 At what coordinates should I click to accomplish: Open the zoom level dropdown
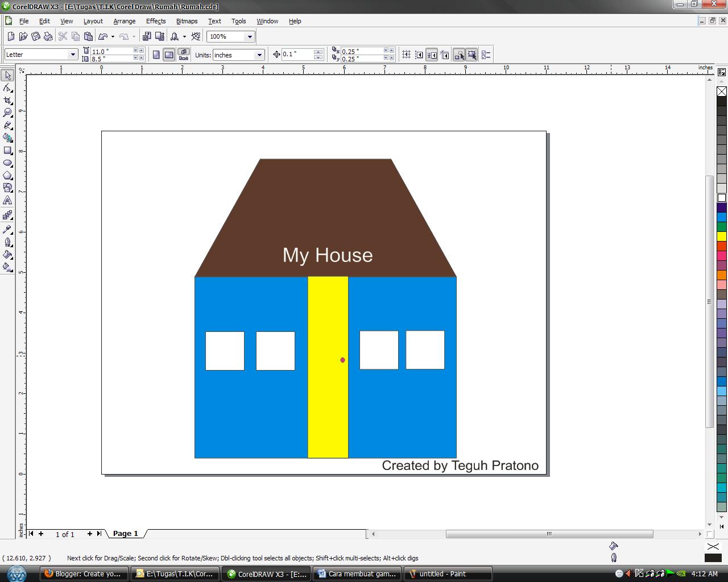pos(249,36)
